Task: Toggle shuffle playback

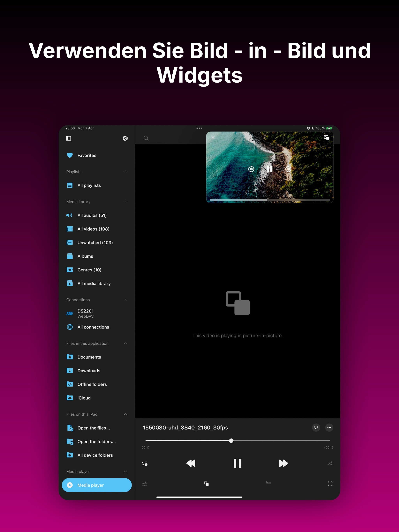Action: click(x=330, y=463)
